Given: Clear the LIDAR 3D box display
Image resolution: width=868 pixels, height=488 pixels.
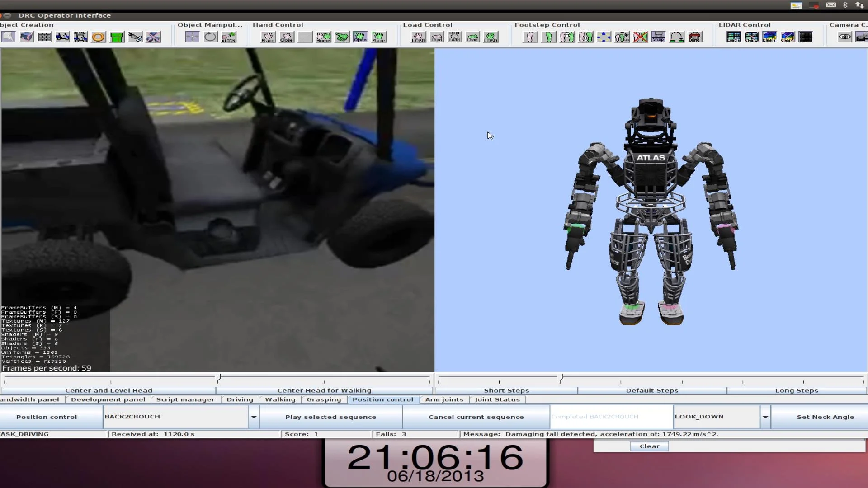Looking at the screenshot, I should (788, 37).
